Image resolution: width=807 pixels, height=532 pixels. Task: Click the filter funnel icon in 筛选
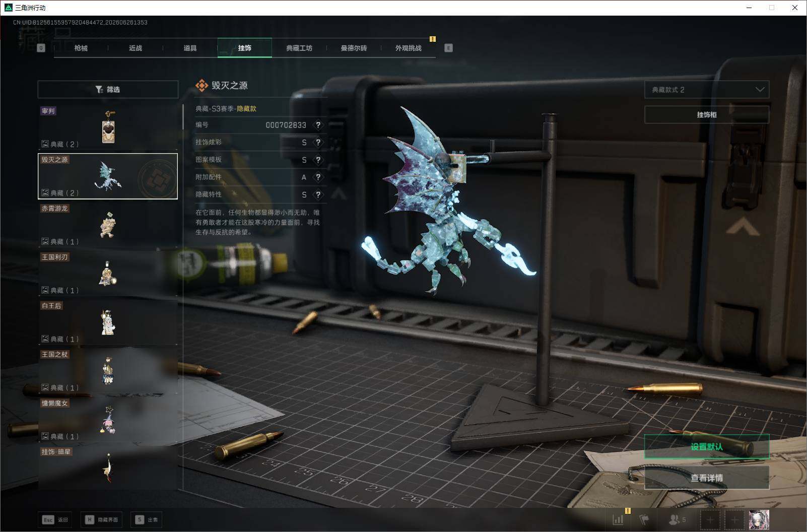click(99, 89)
